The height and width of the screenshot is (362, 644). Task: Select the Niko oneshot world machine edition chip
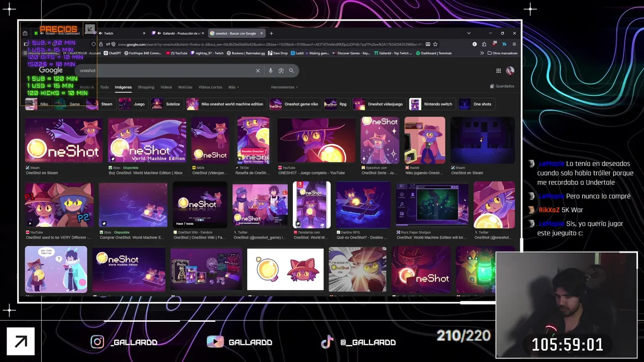tap(225, 104)
